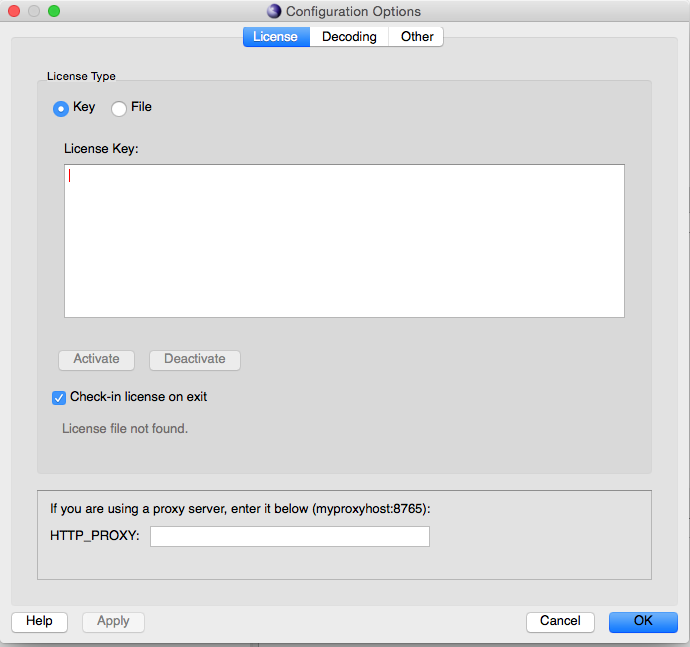Screen dimensions: 690x647
Task: Minimize the window with the yellow button
Action: pyautogui.click(x=34, y=11)
